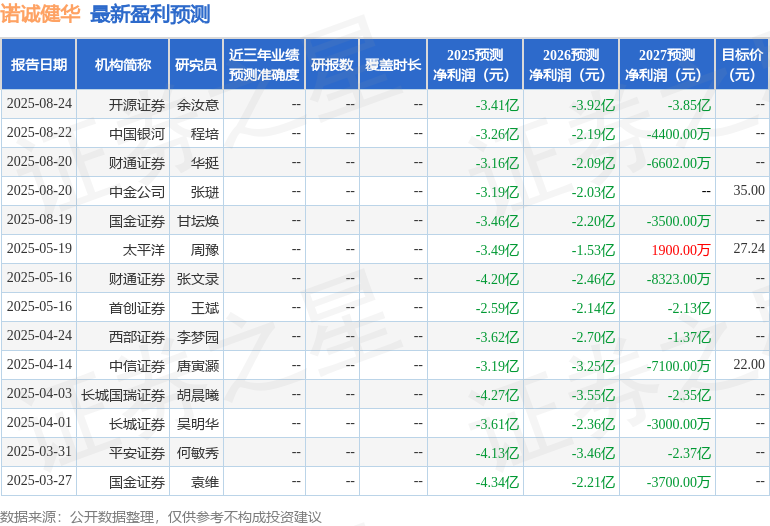Click researcher name 甘坛焕
Image resolution: width=770 pixels, height=526 pixels.
coord(198,221)
